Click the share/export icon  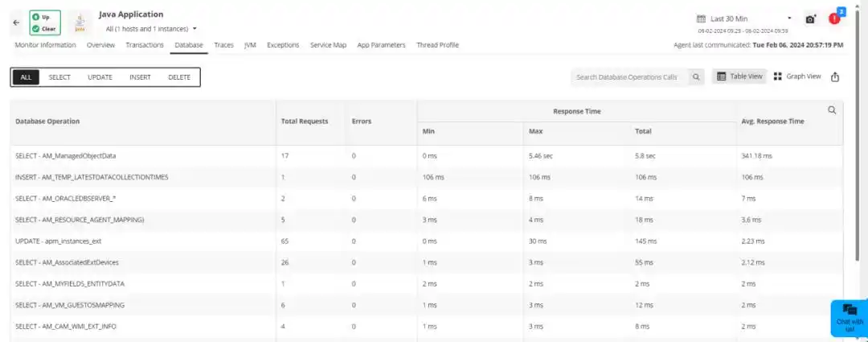click(835, 77)
